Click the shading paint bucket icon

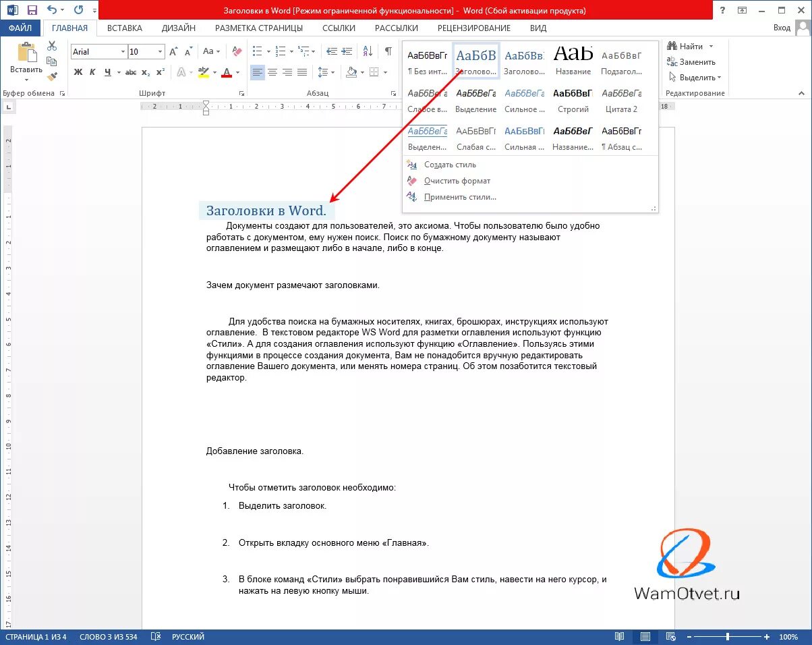351,72
